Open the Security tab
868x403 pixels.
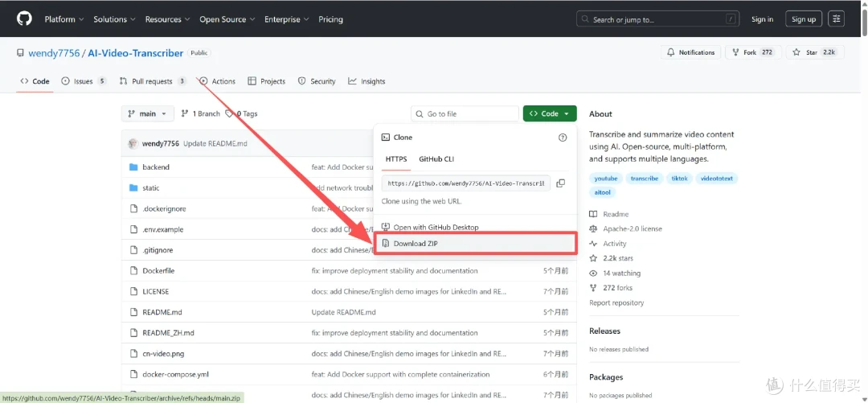pos(317,81)
